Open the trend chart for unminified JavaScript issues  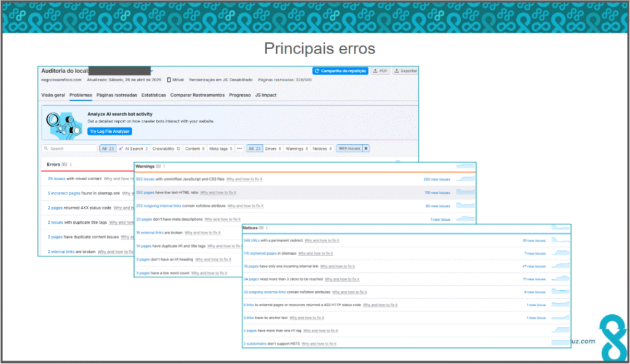(x=466, y=179)
